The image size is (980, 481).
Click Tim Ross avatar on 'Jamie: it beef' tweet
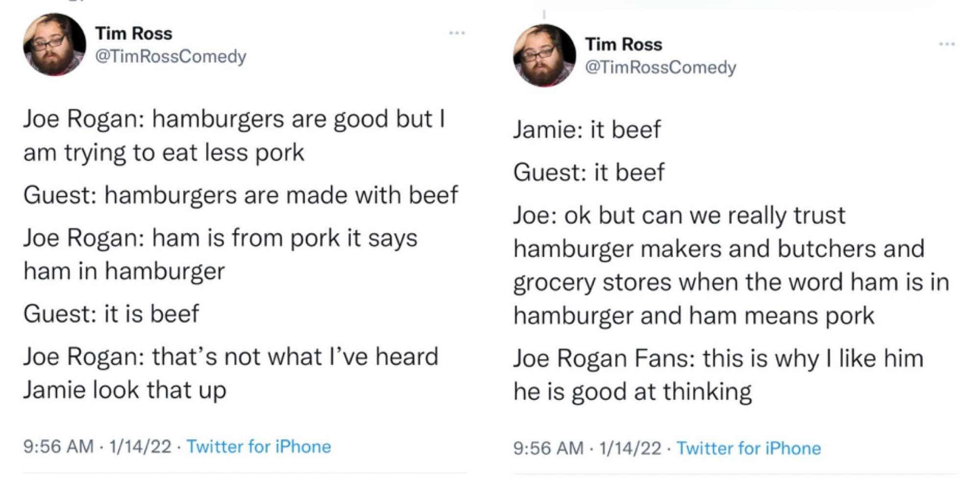tap(544, 55)
